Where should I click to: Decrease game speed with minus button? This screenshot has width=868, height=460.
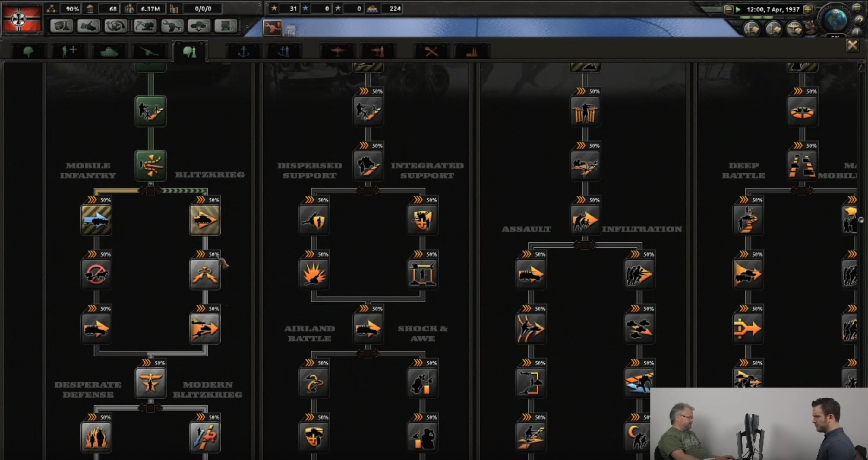(x=728, y=9)
